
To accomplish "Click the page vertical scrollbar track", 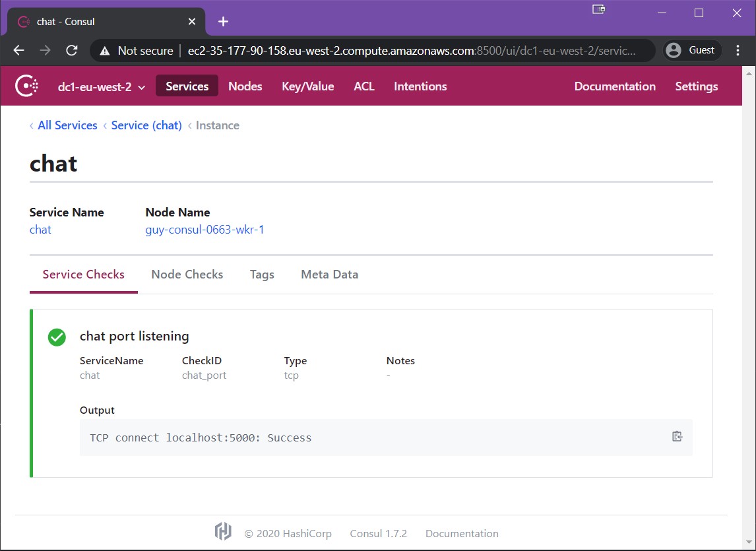I will (x=749, y=309).
